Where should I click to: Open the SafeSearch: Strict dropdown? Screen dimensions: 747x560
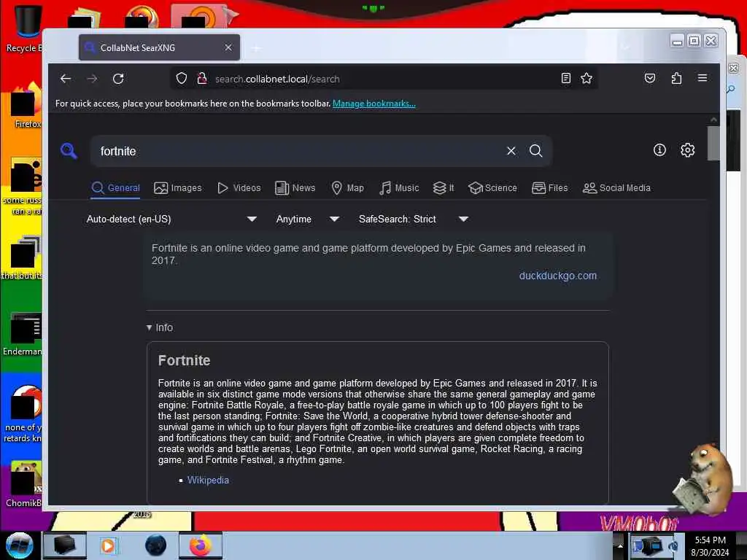click(x=414, y=219)
